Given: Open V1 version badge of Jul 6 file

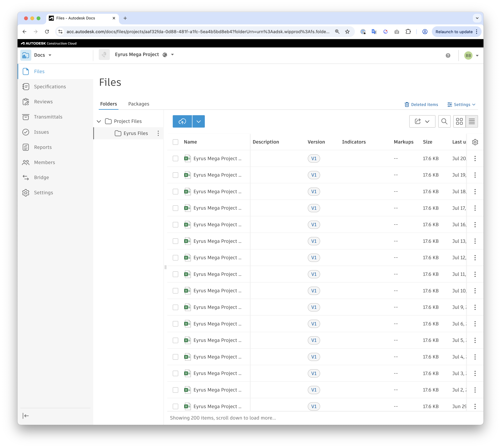Looking at the screenshot, I should tap(314, 324).
